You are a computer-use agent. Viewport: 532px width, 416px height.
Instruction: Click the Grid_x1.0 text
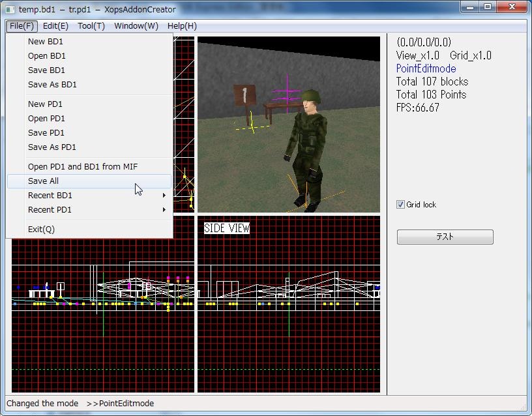471,55
